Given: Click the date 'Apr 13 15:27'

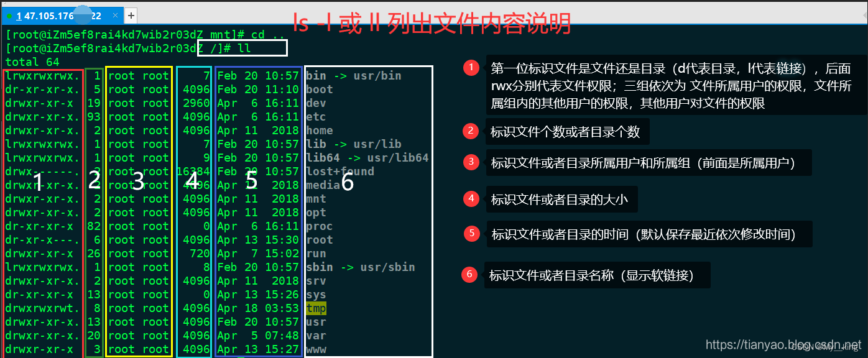Looking at the screenshot, I should tap(258, 349).
